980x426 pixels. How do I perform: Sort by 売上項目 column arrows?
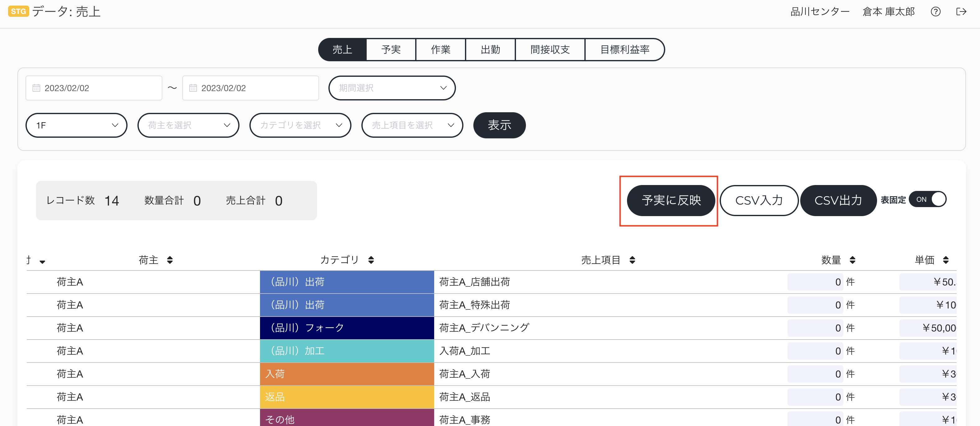point(632,260)
